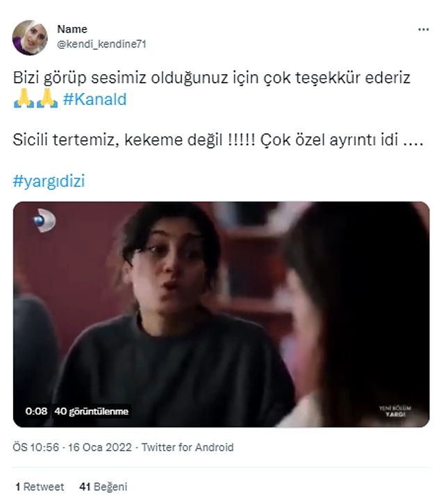Viewport: 441px width, 504px height.
Task: Open the #yargıdizi hashtag
Action: 49,180
